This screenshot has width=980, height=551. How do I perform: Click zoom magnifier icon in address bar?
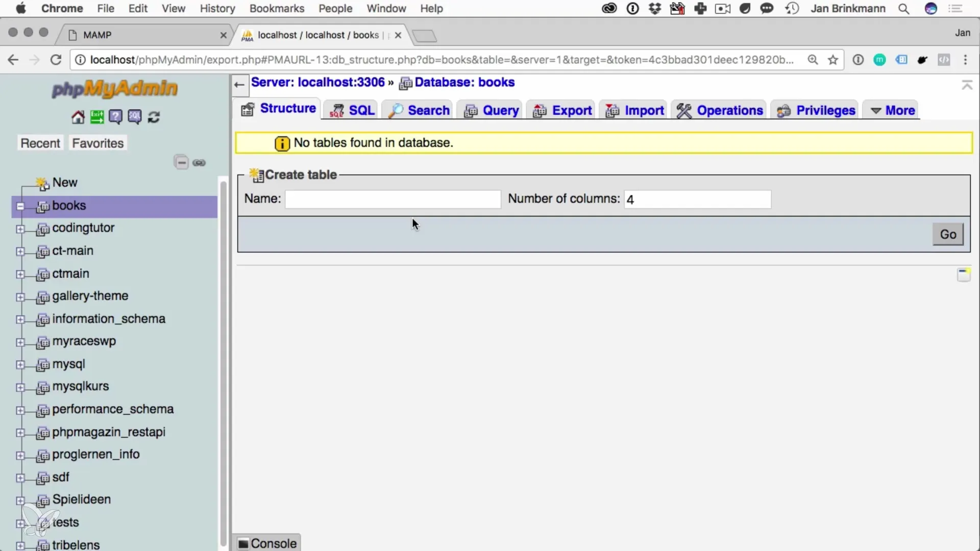pos(813,60)
